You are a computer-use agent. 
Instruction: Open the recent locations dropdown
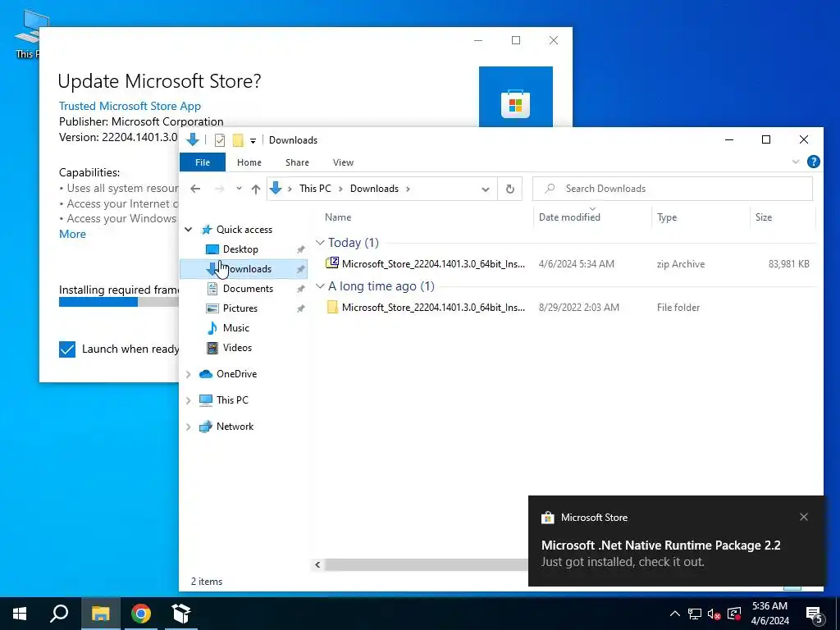239,189
